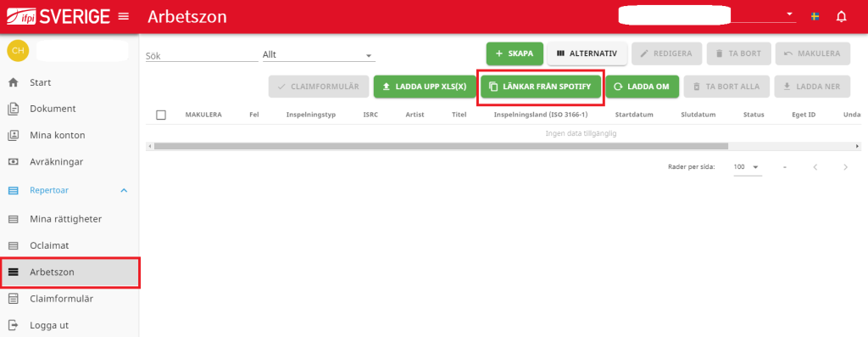Image resolution: width=868 pixels, height=337 pixels.
Task: Click the list icon next to Oclaimat
Action: 14,245
